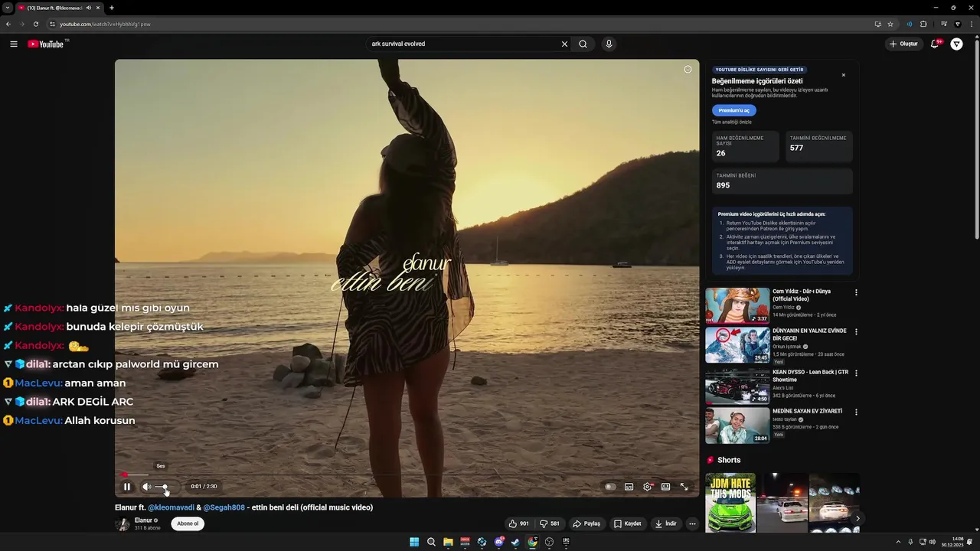Image resolution: width=980 pixels, height=551 pixels.
Task: Dislike the video with 581 dislikes
Action: (x=550, y=524)
